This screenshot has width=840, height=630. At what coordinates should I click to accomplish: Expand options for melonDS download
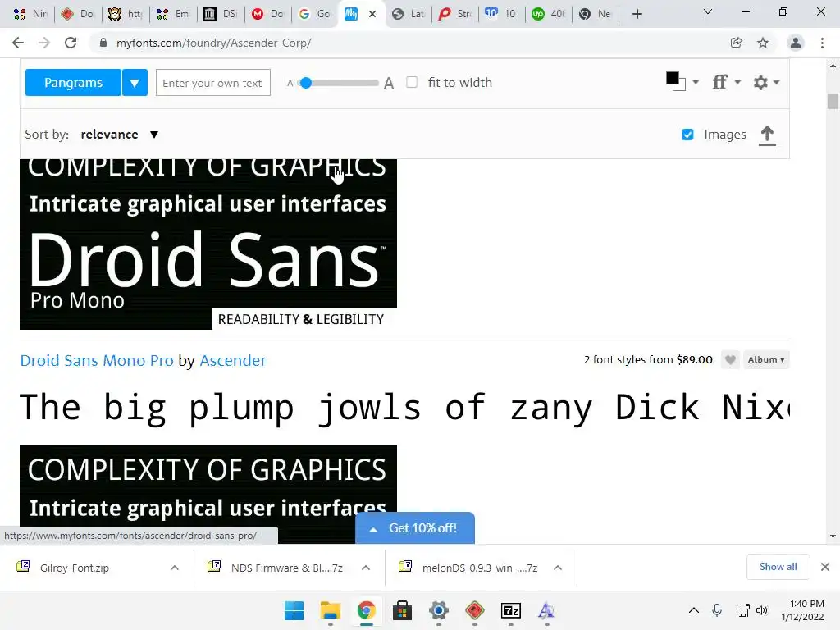coord(558,568)
